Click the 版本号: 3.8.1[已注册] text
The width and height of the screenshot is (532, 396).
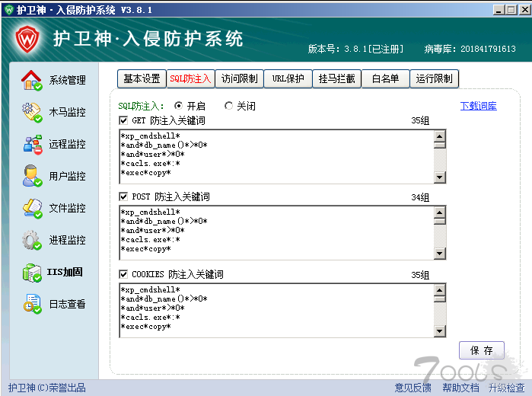pyautogui.click(x=356, y=49)
